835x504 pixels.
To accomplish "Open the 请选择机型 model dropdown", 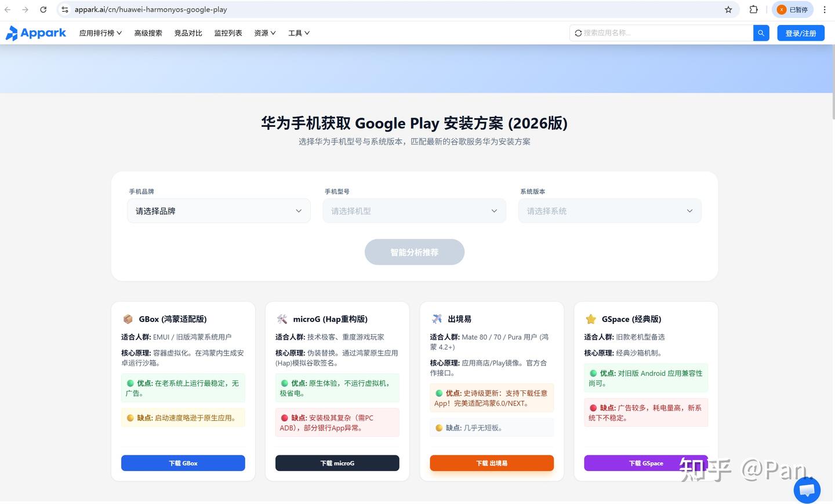I will pos(414,211).
